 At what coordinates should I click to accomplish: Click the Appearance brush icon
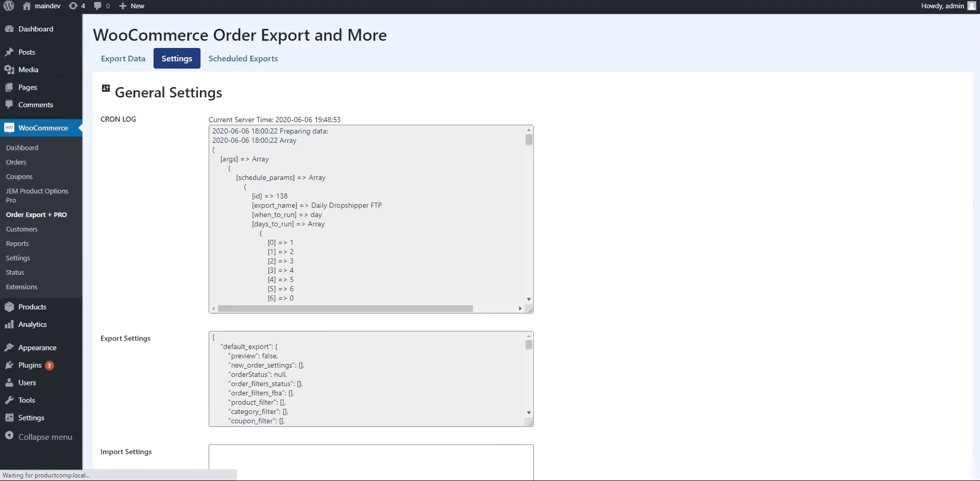9,348
